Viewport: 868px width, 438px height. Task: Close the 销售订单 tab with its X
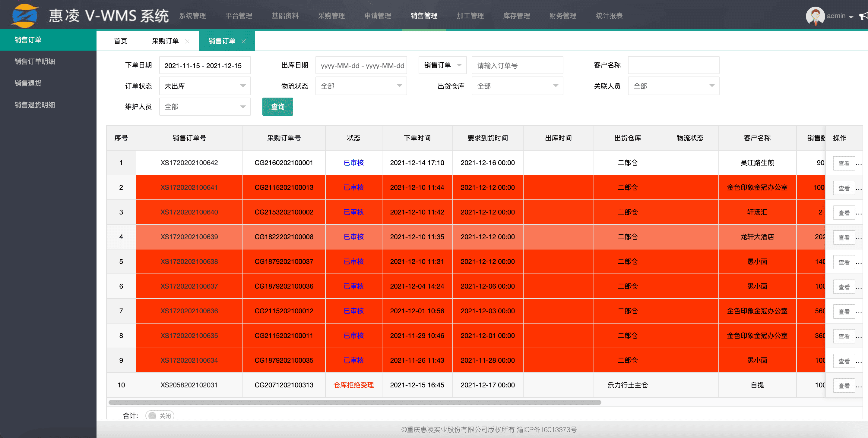[244, 41]
